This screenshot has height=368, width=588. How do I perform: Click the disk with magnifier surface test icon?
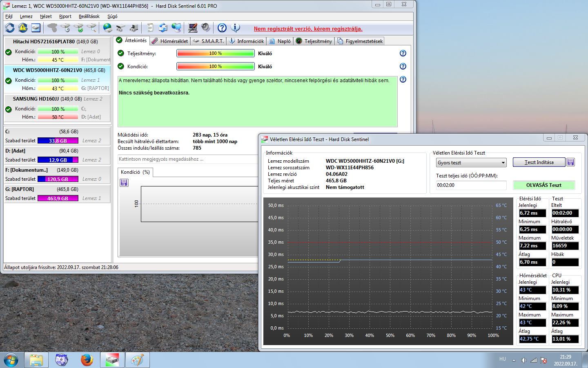click(91, 28)
